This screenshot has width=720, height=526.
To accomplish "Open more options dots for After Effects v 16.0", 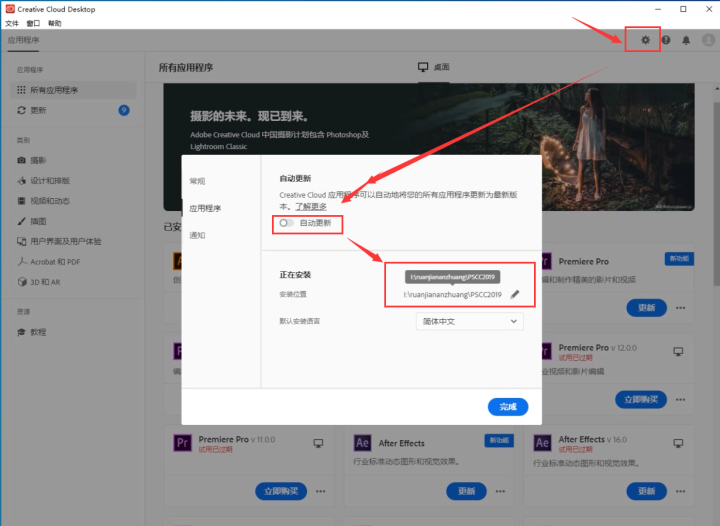I will (x=681, y=491).
